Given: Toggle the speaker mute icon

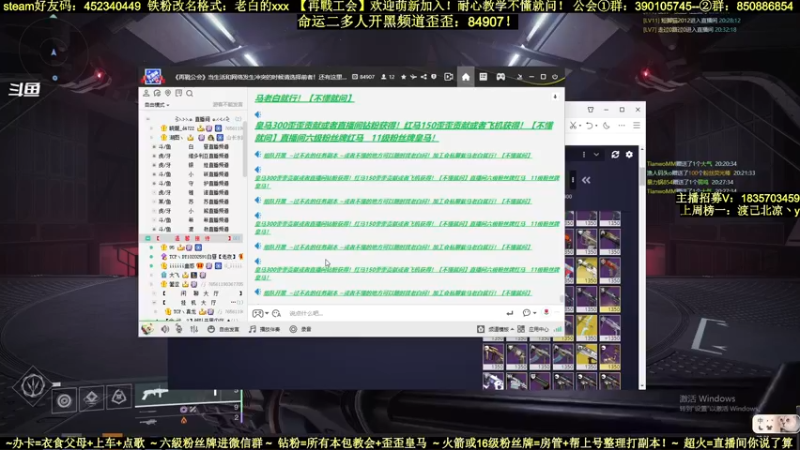Looking at the screenshot, I should pos(165,330).
